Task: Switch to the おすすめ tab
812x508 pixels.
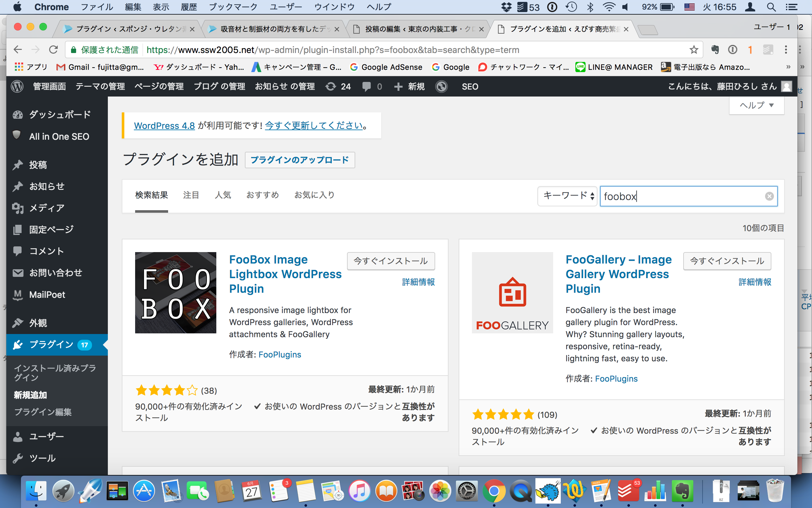Action: (x=262, y=195)
